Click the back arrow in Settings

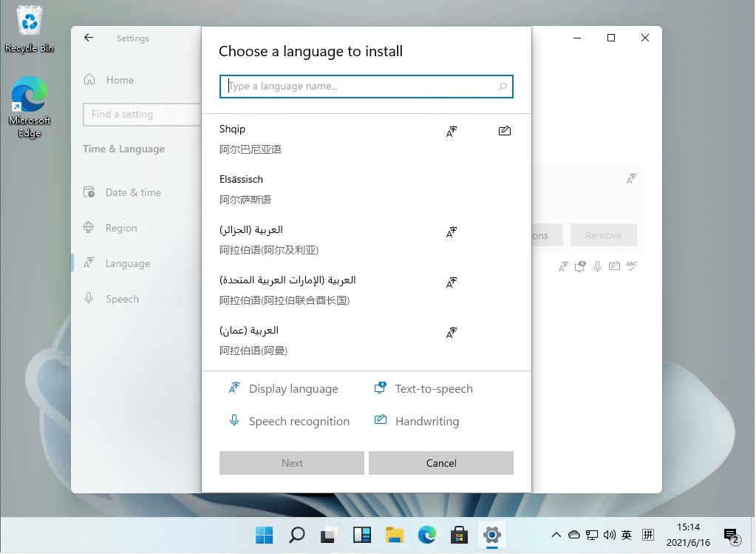click(88, 38)
